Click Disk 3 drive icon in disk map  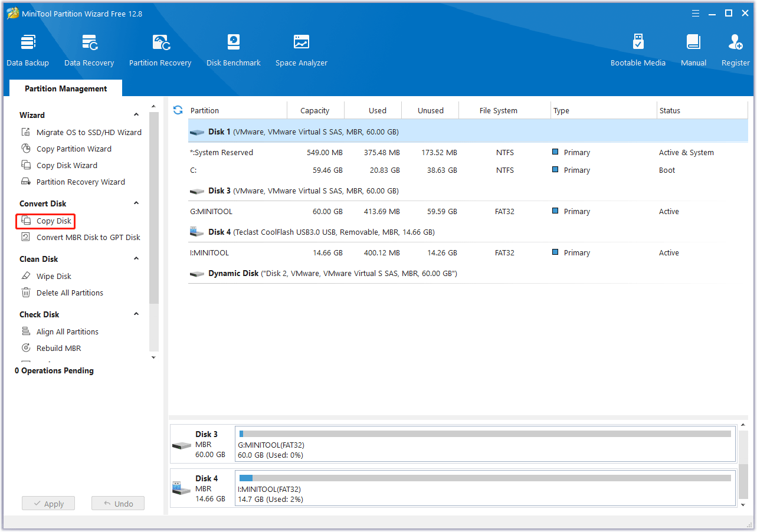tap(182, 445)
